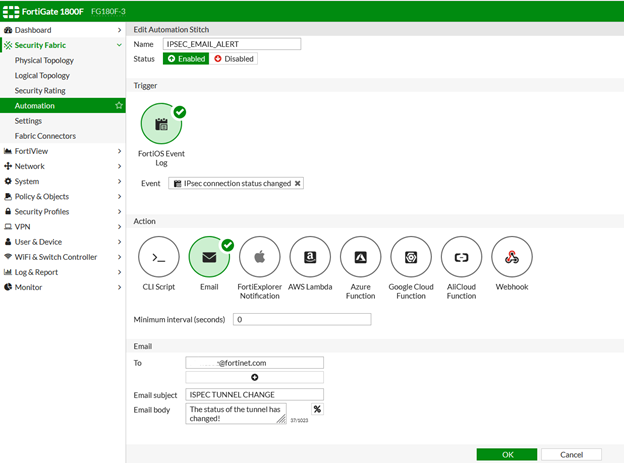Click the Email body text area
The width and height of the screenshot is (624, 463).
[x=236, y=414]
